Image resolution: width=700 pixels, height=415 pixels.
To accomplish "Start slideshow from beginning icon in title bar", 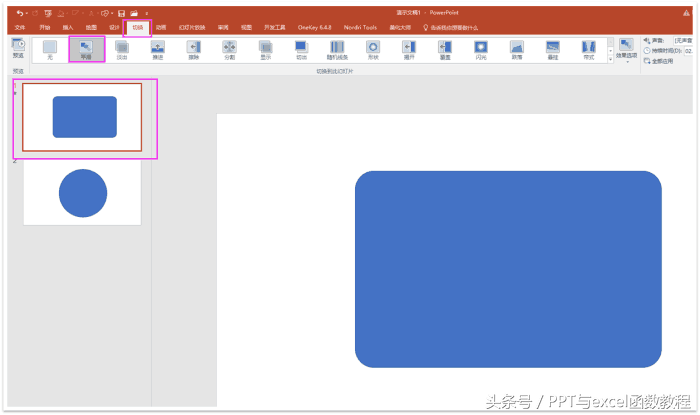I will [x=48, y=13].
